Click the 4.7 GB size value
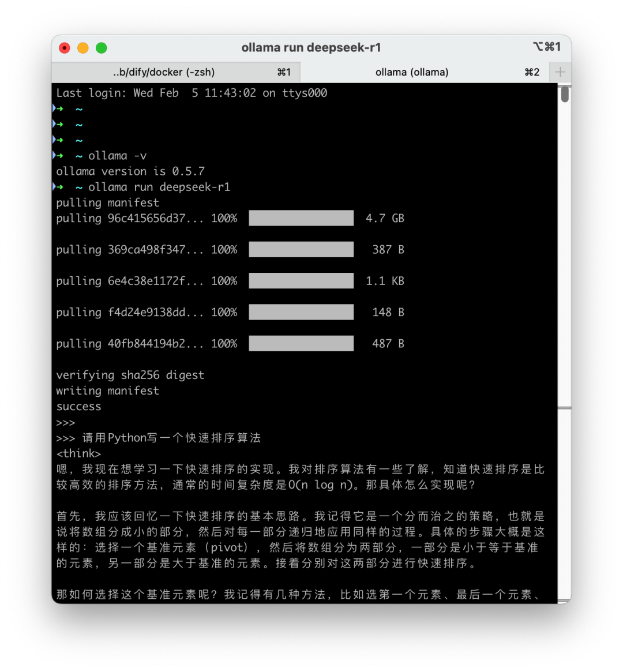Screen dimensions: 623x672 tap(385, 218)
